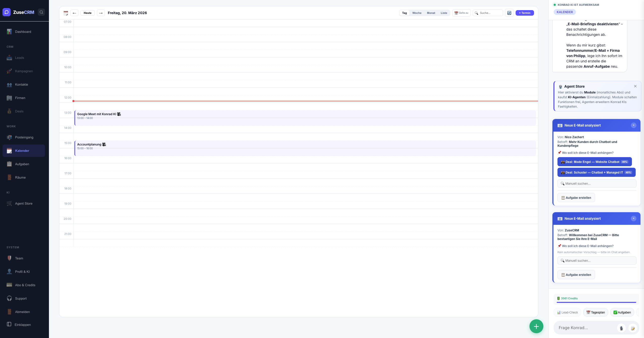The image size is (644, 338).
Task: Open the sidebar search icon
Action: tap(41, 12)
